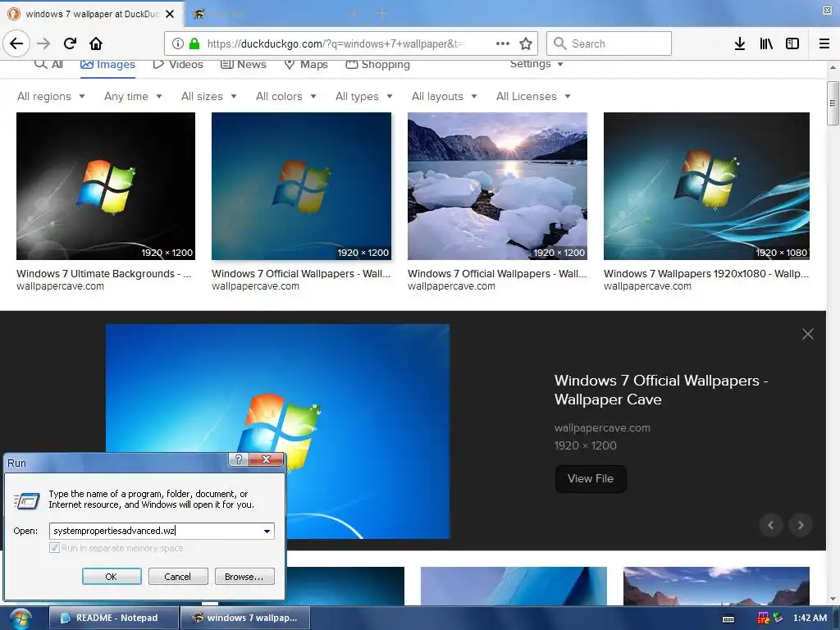Click Windows 7 Wallpapers 1920x1080 result title
Image resolution: width=840 pixels, height=630 pixels.
pos(706,274)
